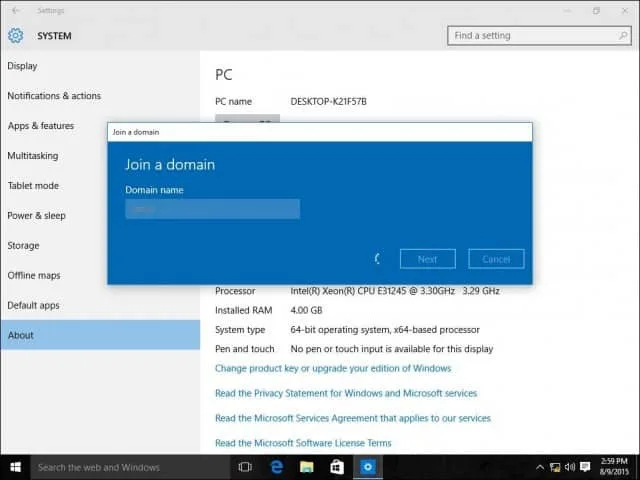Viewport: 640px width, 480px height.
Task: Open the volume tray icon
Action: (x=570, y=467)
